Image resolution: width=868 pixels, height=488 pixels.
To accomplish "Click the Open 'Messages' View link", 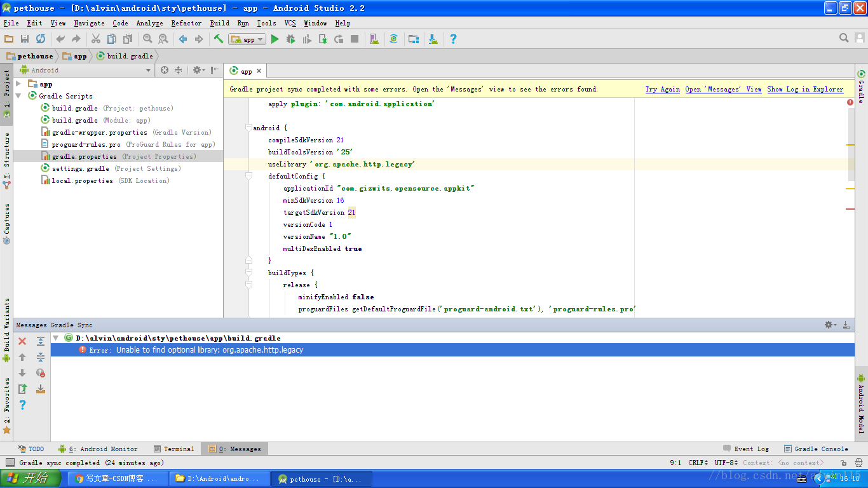I will pos(723,90).
